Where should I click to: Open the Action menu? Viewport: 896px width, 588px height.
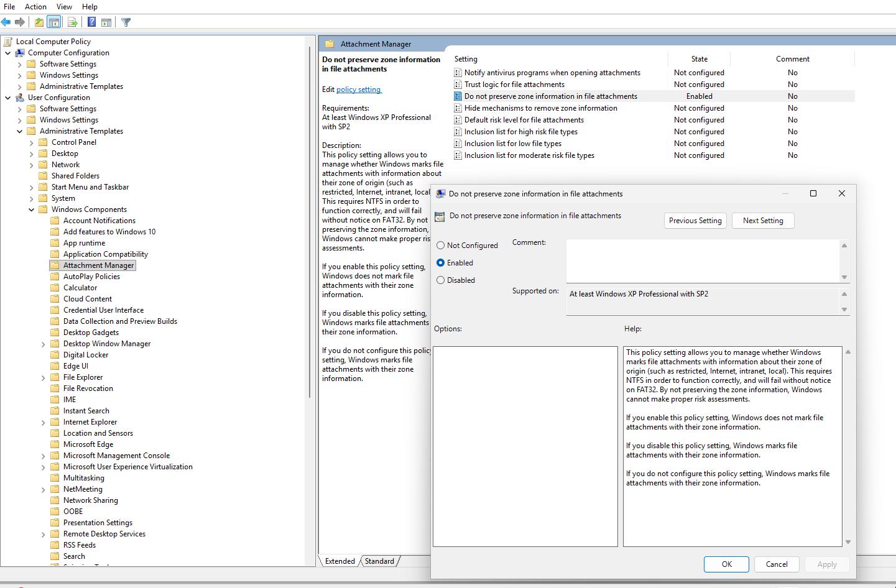click(x=35, y=6)
